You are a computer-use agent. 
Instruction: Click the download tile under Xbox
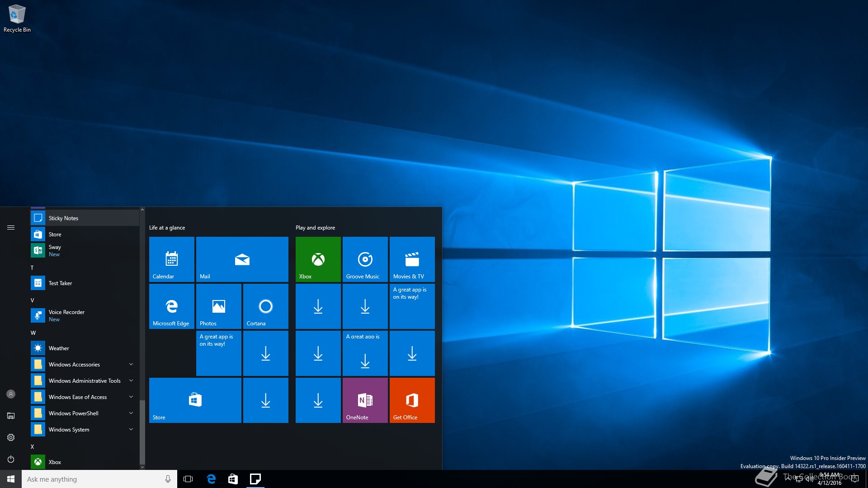coord(318,306)
